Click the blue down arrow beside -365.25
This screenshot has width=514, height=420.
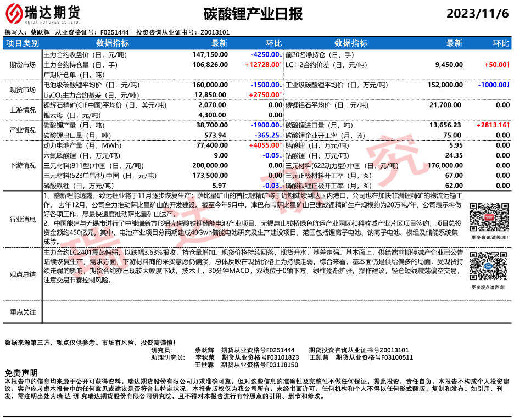(281, 135)
